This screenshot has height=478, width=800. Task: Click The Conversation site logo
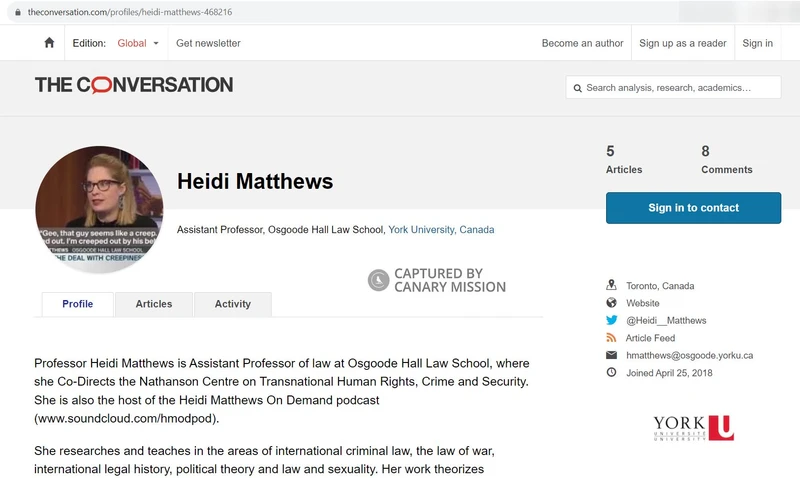tap(134, 85)
